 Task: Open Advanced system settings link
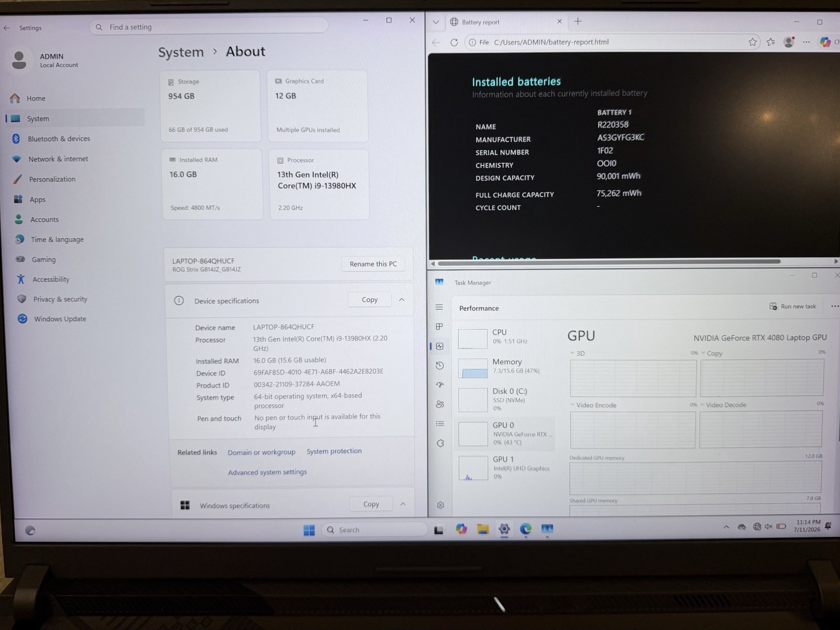click(x=267, y=472)
